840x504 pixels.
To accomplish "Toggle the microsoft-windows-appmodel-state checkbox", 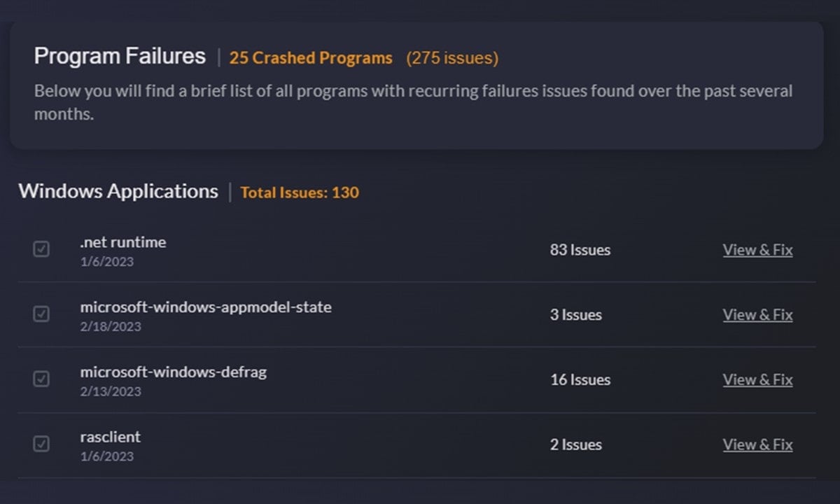I will pyautogui.click(x=41, y=314).
